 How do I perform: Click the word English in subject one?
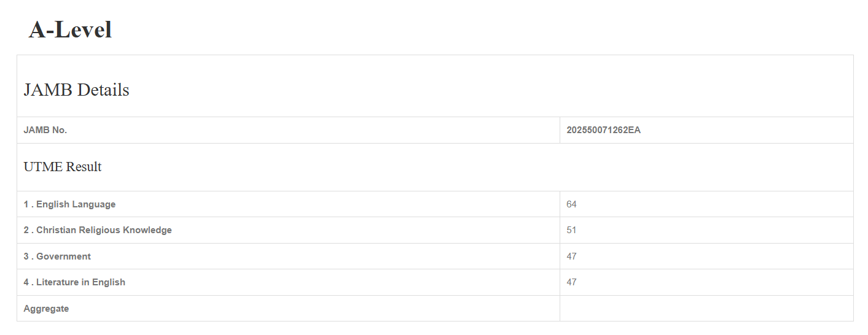[53, 204]
